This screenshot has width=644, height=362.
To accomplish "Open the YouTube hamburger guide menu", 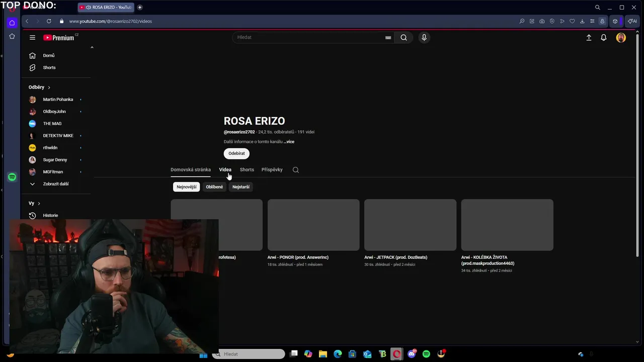I will pyautogui.click(x=32, y=37).
